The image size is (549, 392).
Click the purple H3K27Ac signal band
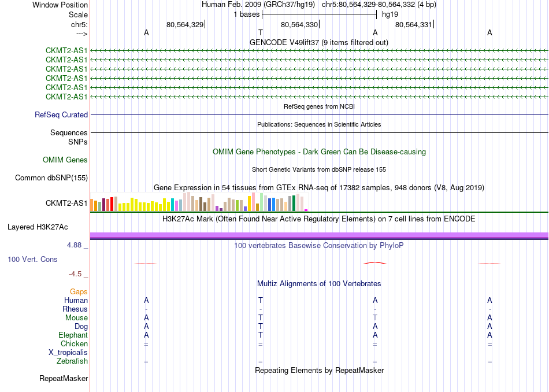click(x=319, y=235)
